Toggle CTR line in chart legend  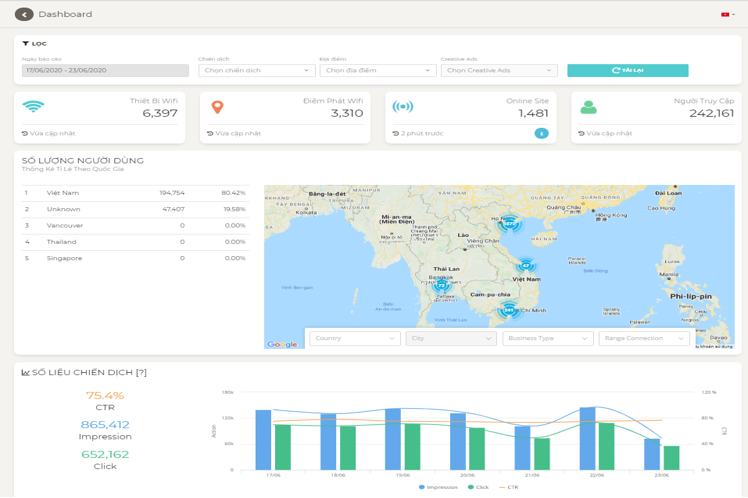tap(509, 487)
